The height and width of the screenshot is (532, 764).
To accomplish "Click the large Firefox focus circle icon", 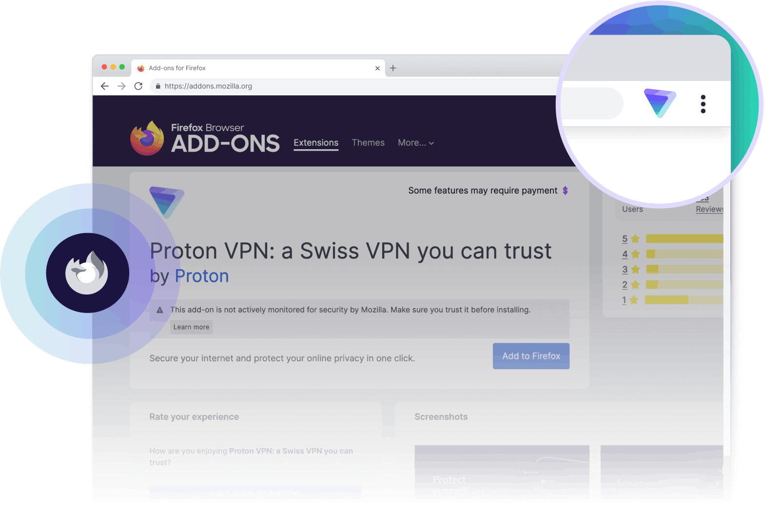I will coord(88,273).
